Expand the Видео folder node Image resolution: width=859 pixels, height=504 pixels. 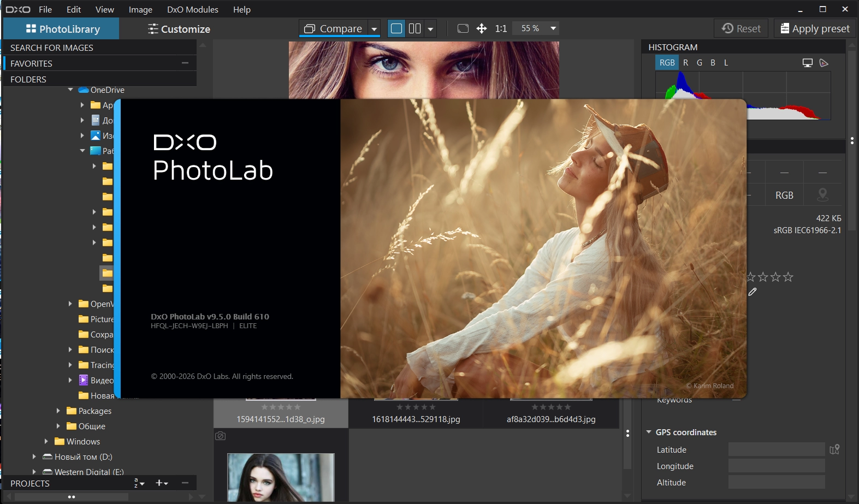tap(70, 380)
